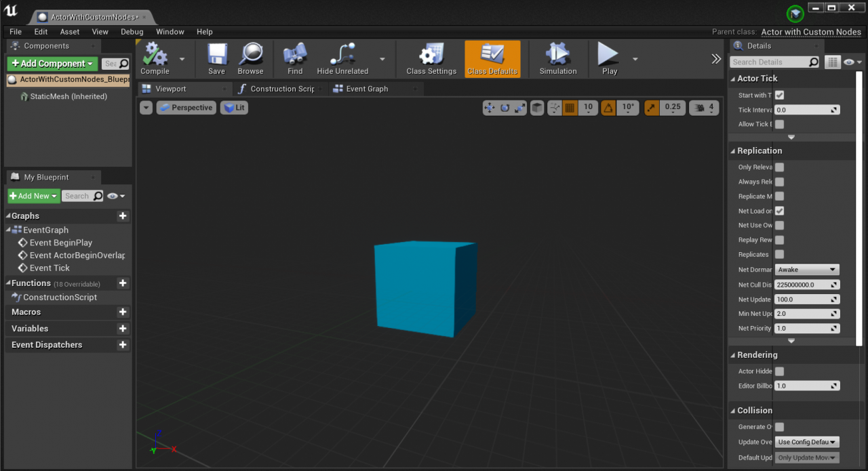The image size is (868, 471).
Task: Open the Find in Blueprint tool
Action: point(294,54)
